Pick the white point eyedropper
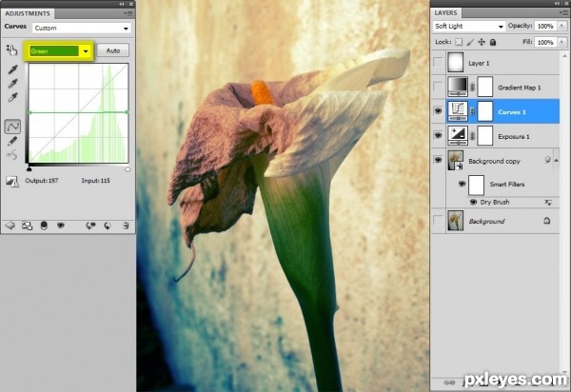571x392 pixels. click(x=12, y=98)
